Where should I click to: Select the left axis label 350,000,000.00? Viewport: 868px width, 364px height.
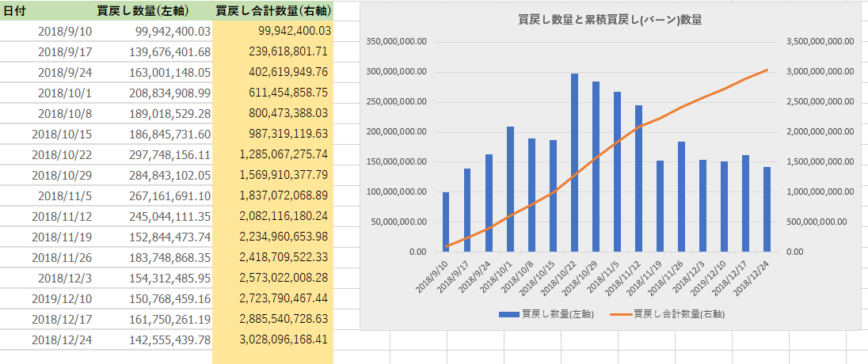coord(398,42)
